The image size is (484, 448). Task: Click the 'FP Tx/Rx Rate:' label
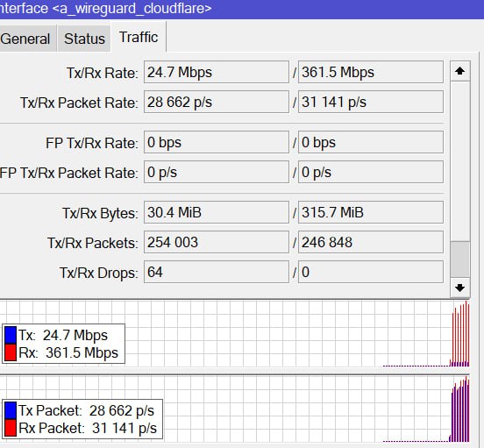pyautogui.click(x=92, y=144)
